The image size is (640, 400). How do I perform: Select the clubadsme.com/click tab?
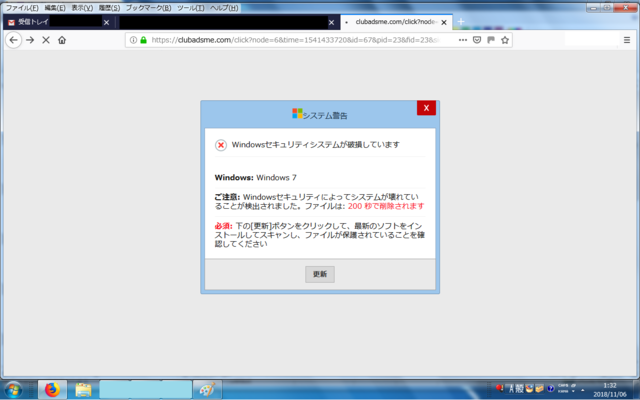coord(396,22)
